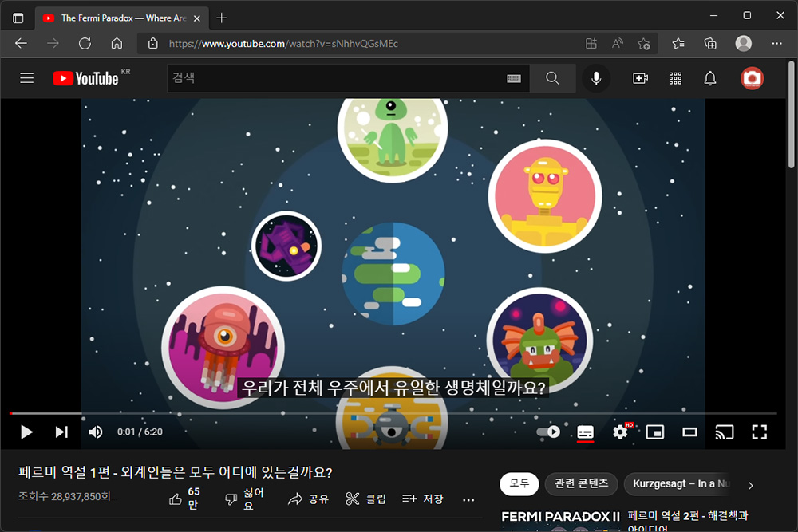798x532 pixels.
Task: Start voice search with microphone icon
Action: point(596,78)
